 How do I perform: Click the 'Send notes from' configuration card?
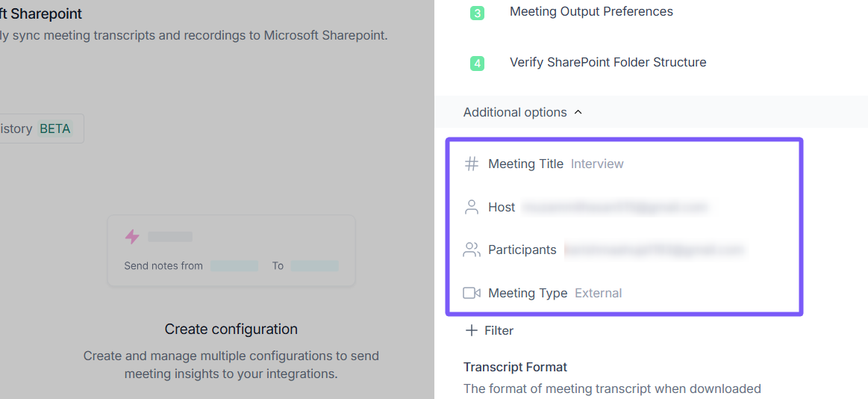pos(231,251)
